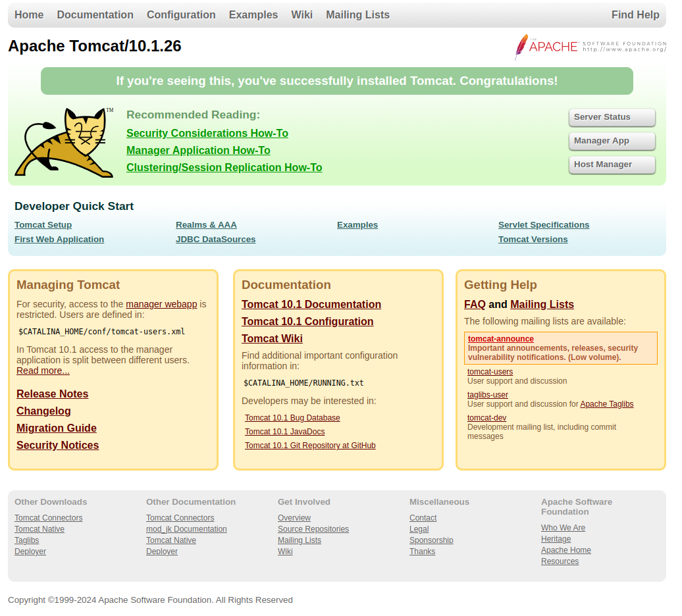Open the Wiki navigation item
The image size is (682, 616).
tap(302, 14)
